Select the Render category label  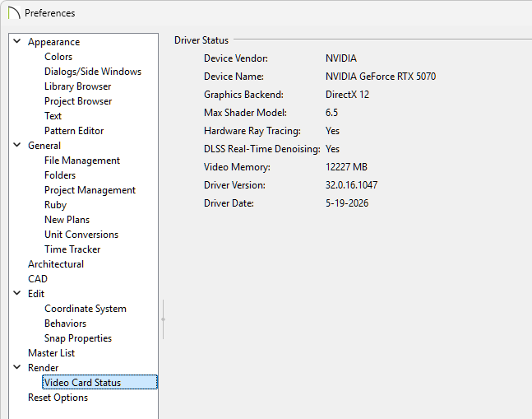pos(43,368)
